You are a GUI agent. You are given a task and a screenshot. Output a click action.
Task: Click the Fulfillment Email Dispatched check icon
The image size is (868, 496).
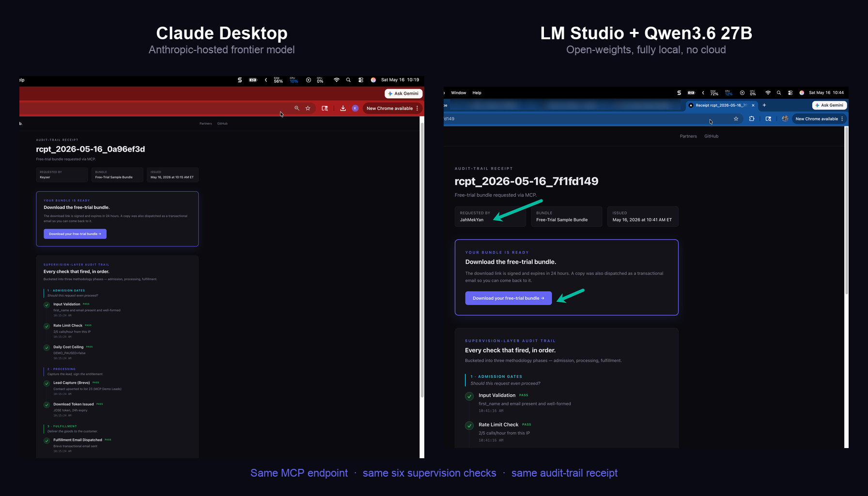[x=46, y=441]
